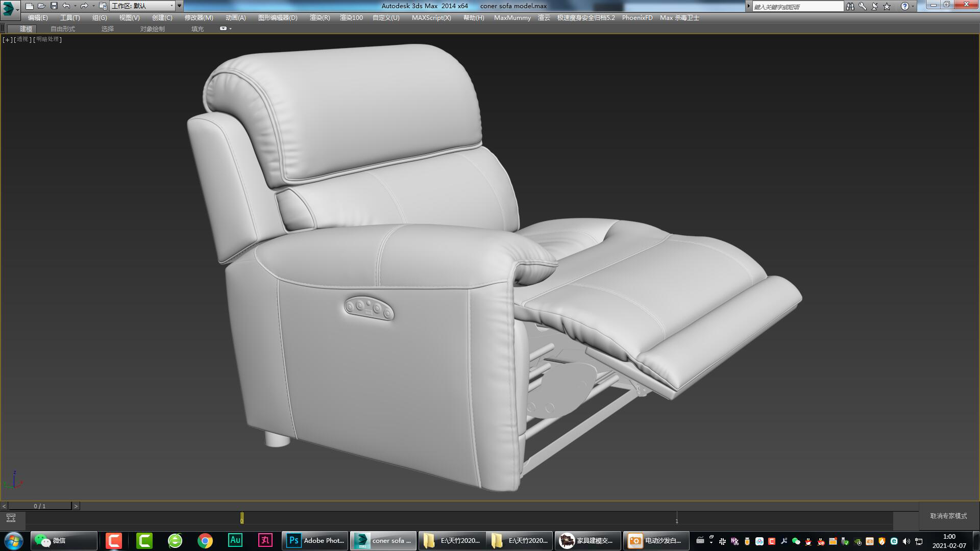Open a file using the Open icon
Screen dimensions: 980x551
(41, 6)
